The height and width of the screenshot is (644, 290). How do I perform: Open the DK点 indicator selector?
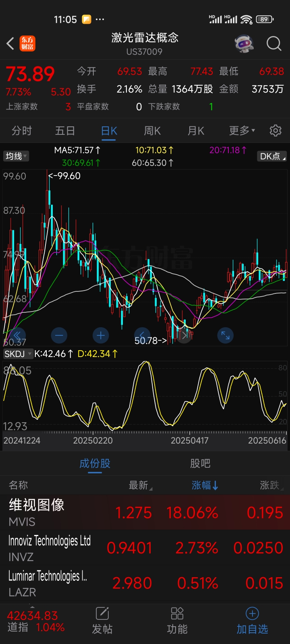(x=272, y=156)
